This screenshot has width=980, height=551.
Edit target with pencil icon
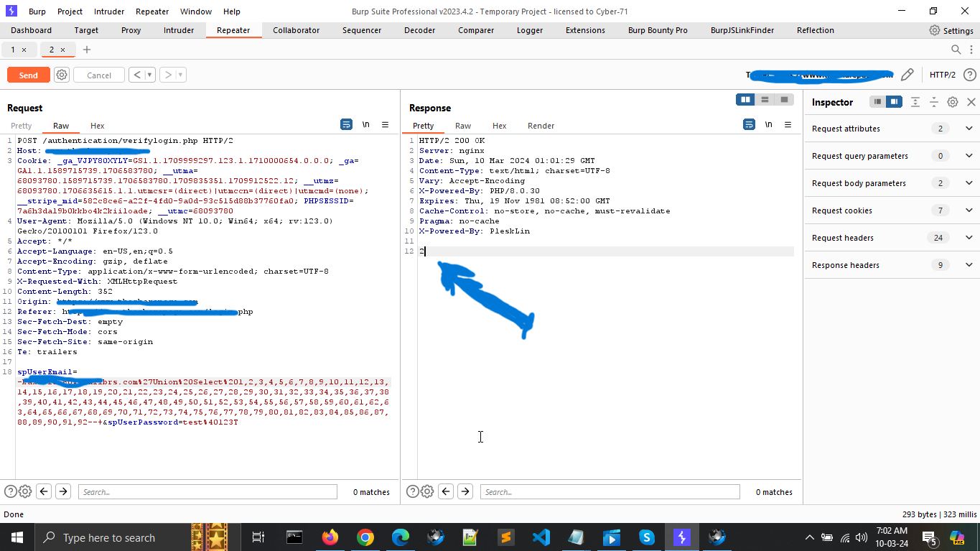click(x=907, y=75)
